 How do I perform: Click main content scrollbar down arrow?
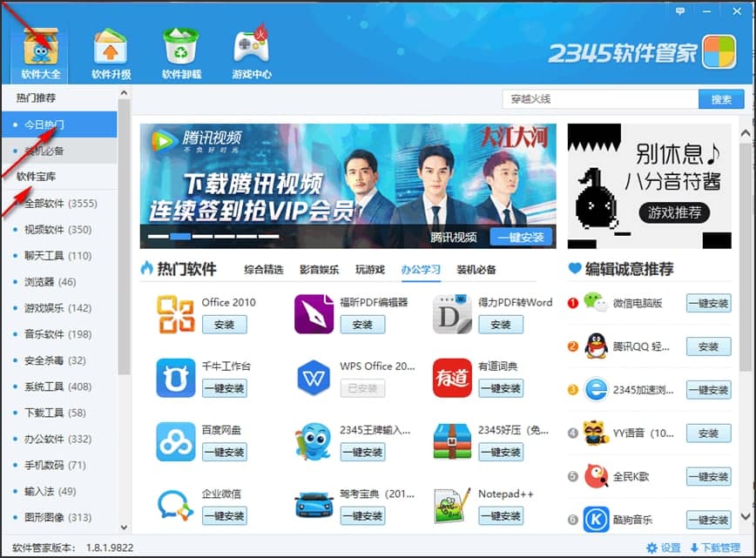[x=746, y=516]
